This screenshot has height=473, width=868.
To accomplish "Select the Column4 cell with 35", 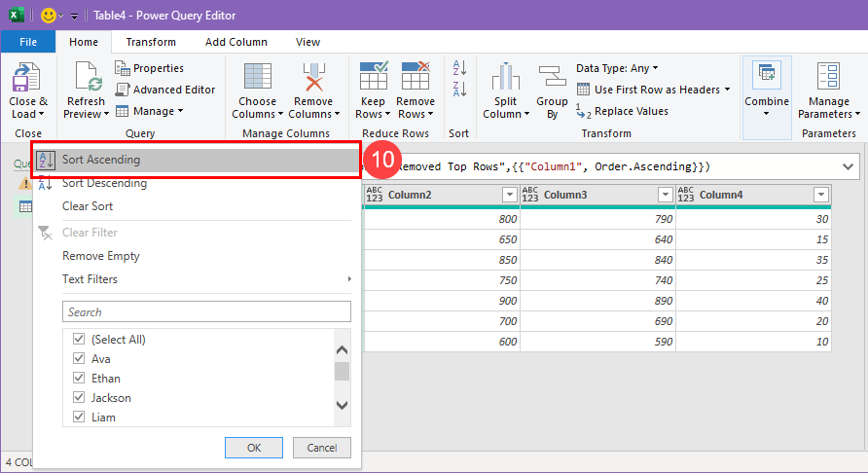I will [x=753, y=260].
